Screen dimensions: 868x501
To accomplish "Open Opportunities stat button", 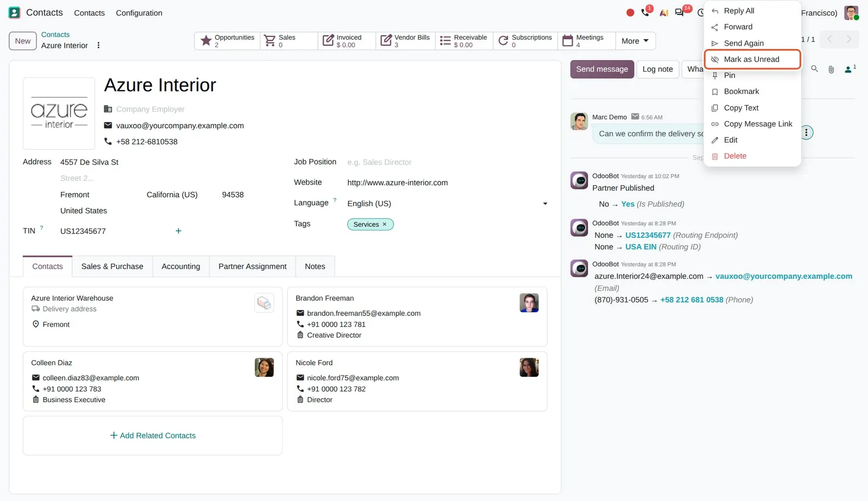I will pos(227,41).
